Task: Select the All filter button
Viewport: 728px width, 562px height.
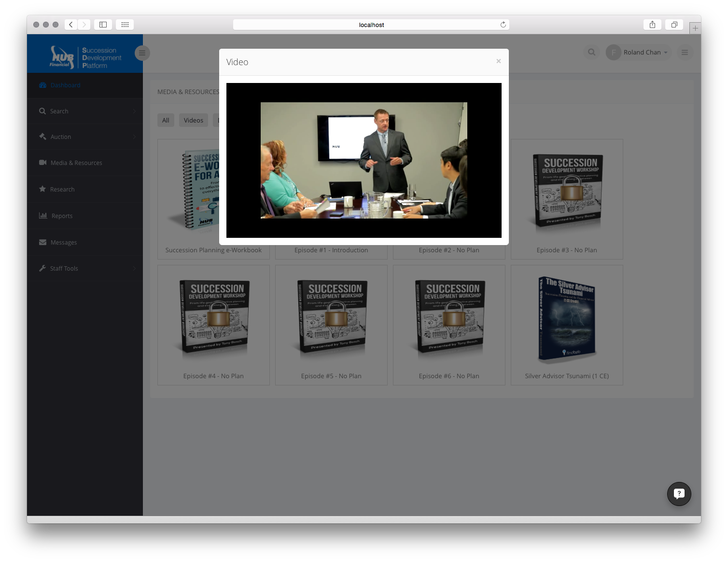Action: click(x=166, y=120)
